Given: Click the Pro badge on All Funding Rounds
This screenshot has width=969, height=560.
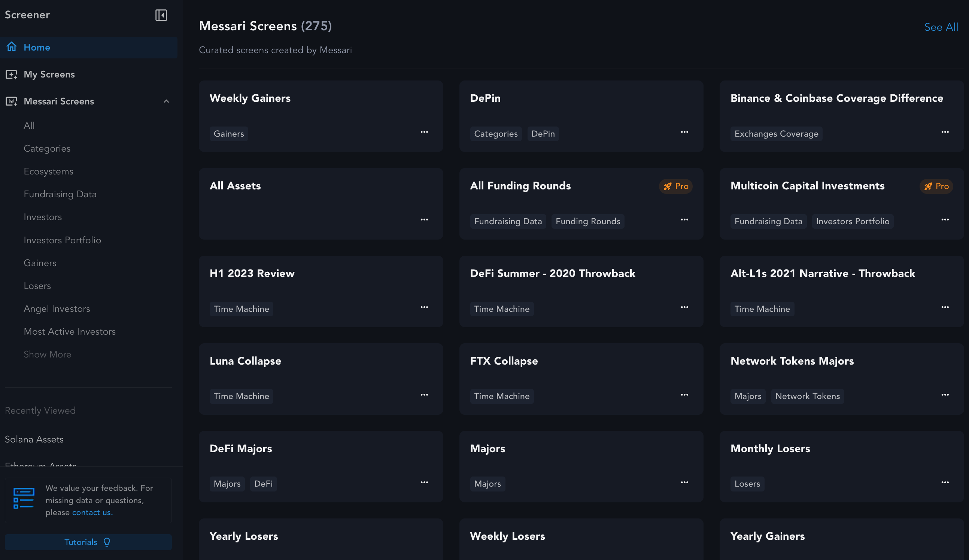Looking at the screenshot, I should pyautogui.click(x=675, y=186).
